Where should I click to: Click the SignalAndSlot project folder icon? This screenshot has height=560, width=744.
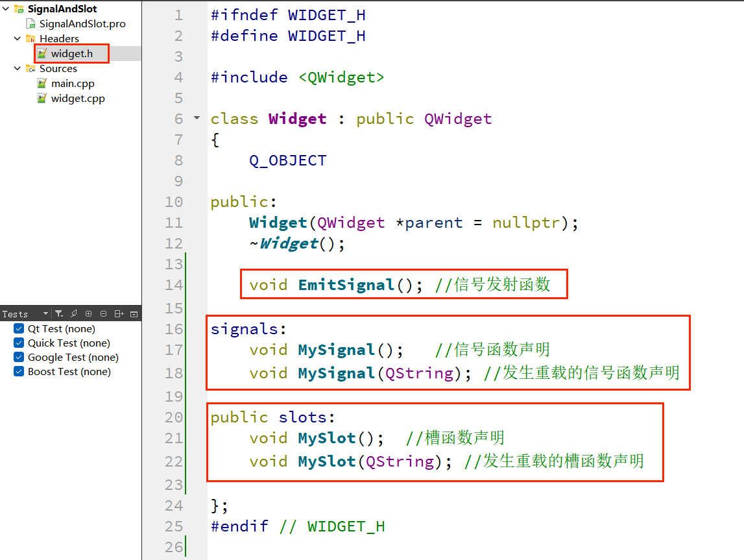click(x=19, y=9)
